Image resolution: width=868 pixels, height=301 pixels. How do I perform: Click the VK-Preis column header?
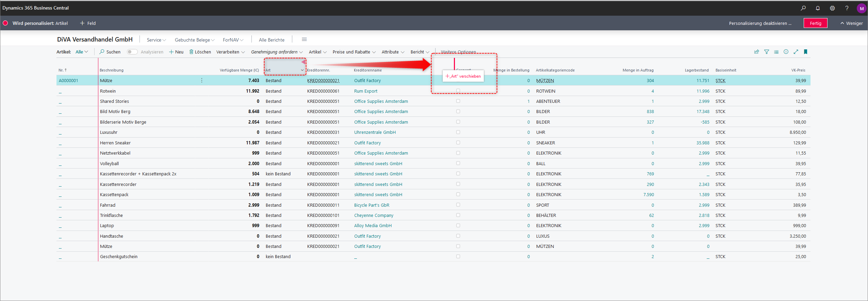[x=798, y=70]
